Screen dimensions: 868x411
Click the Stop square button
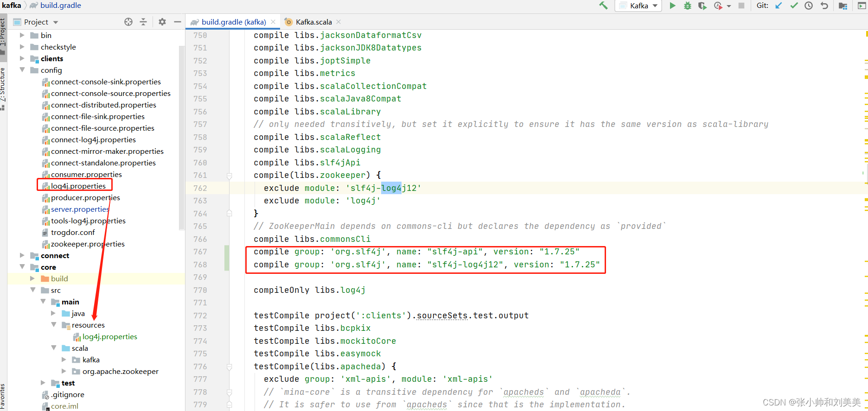pos(741,6)
